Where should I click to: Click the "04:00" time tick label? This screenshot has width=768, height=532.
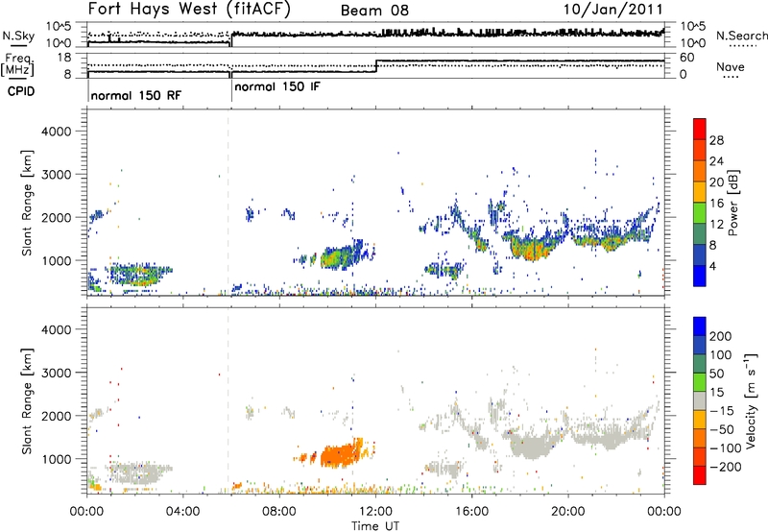[182, 511]
